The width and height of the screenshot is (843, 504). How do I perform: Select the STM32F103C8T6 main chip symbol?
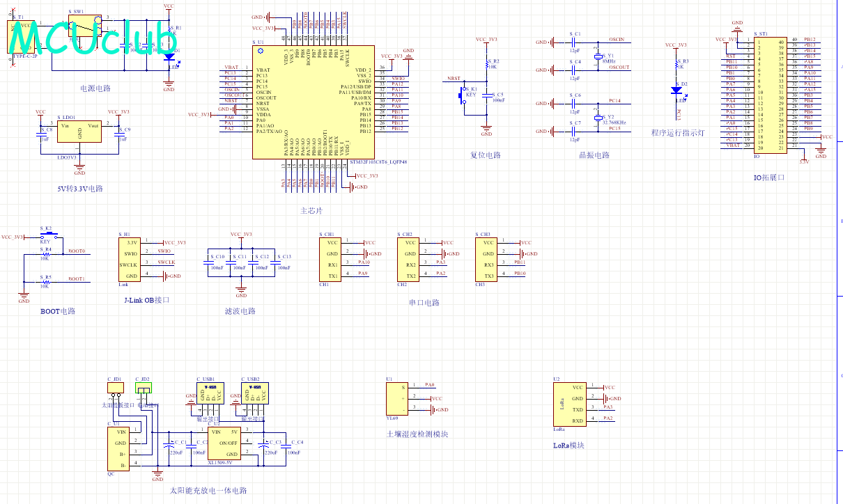pos(313,101)
